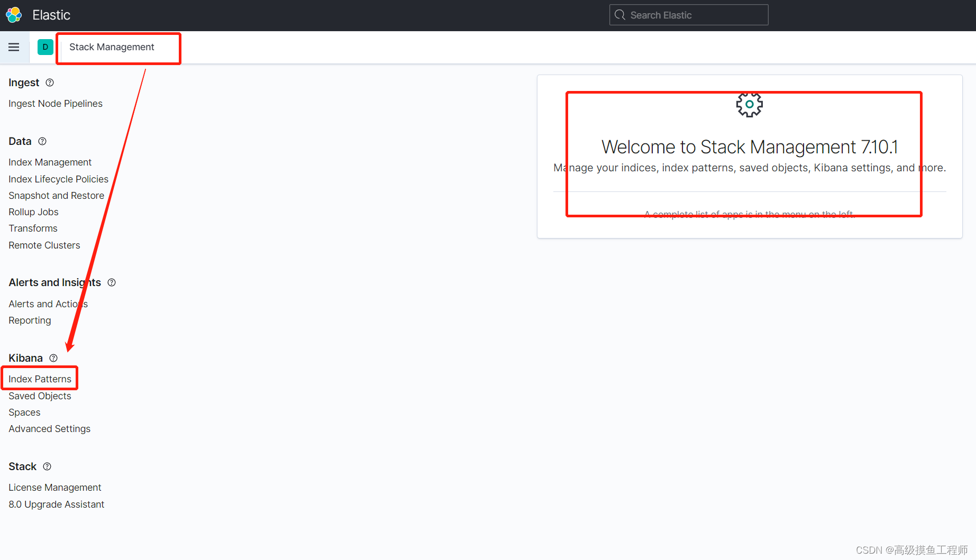Go to Reporting

pos(30,320)
